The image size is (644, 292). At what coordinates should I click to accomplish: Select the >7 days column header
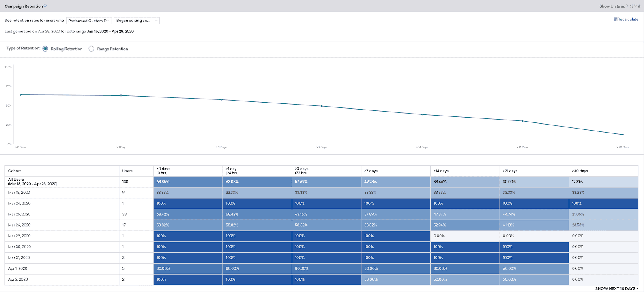pyautogui.click(x=371, y=171)
